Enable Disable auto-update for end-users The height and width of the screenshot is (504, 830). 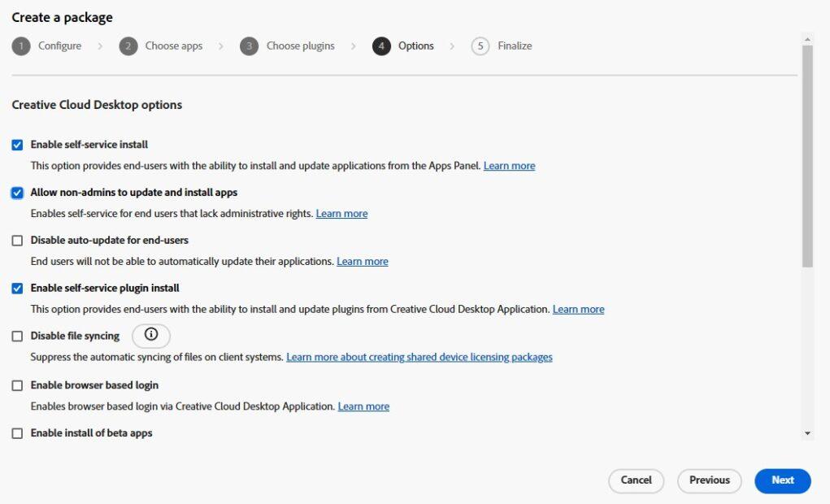click(x=17, y=240)
